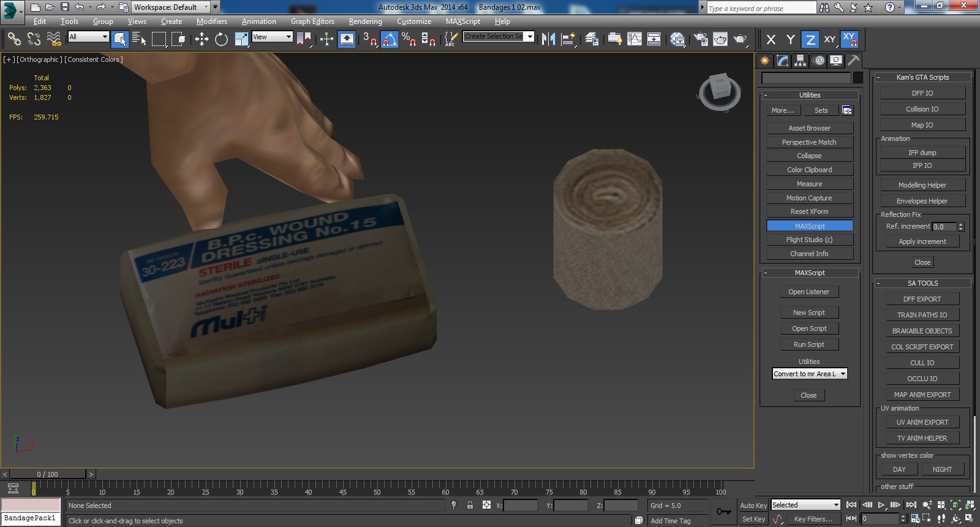Viewport: 980px width, 527px height.
Task: Activate the Select Object tool
Action: click(120, 39)
